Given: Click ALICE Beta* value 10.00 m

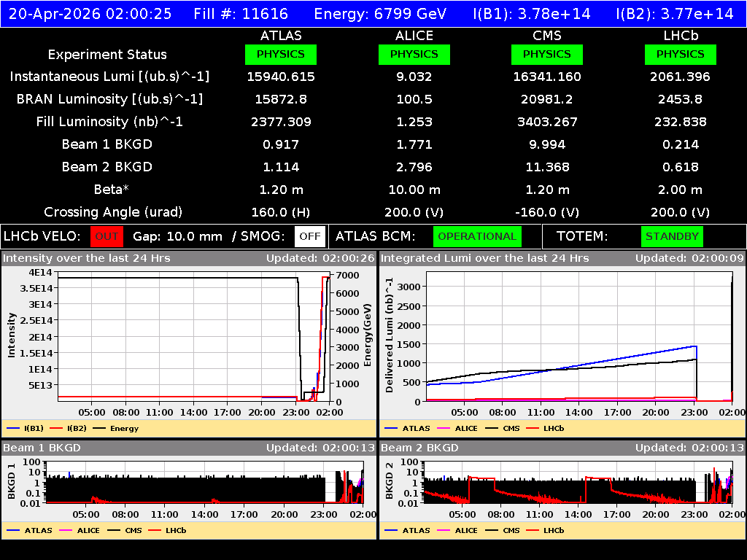Looking at the screenshot, I should pyautogui.click(x=414, y=190).
